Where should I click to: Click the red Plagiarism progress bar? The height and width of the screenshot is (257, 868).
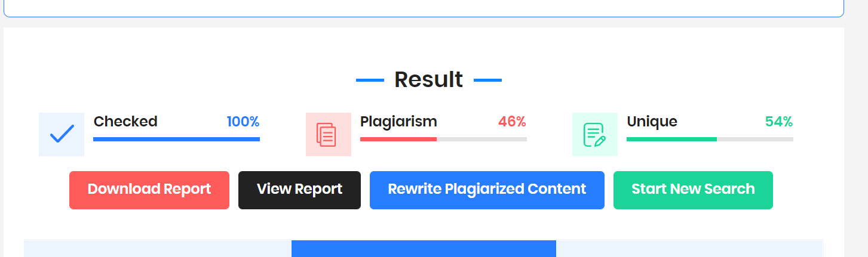tap(443, 140)
